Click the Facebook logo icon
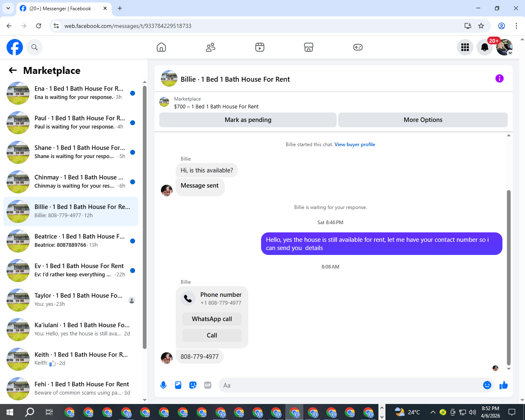The width and height of the screenshot is (525, 420). point(15,47)
